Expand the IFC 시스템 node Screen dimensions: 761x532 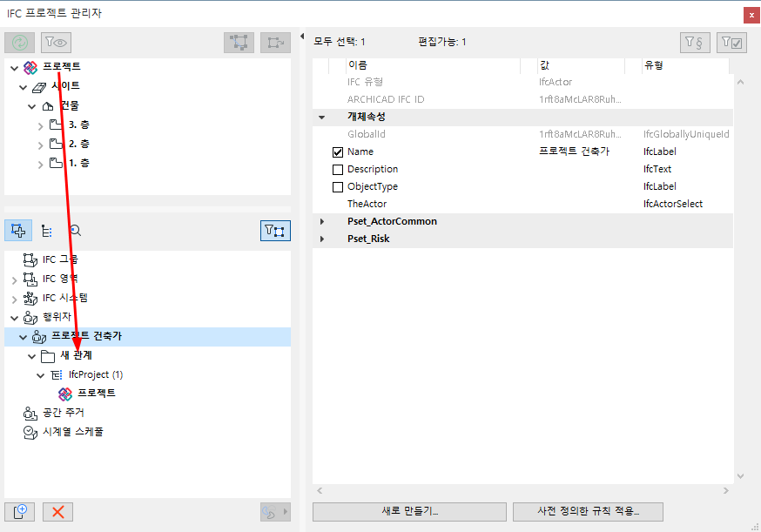point(14,299)
